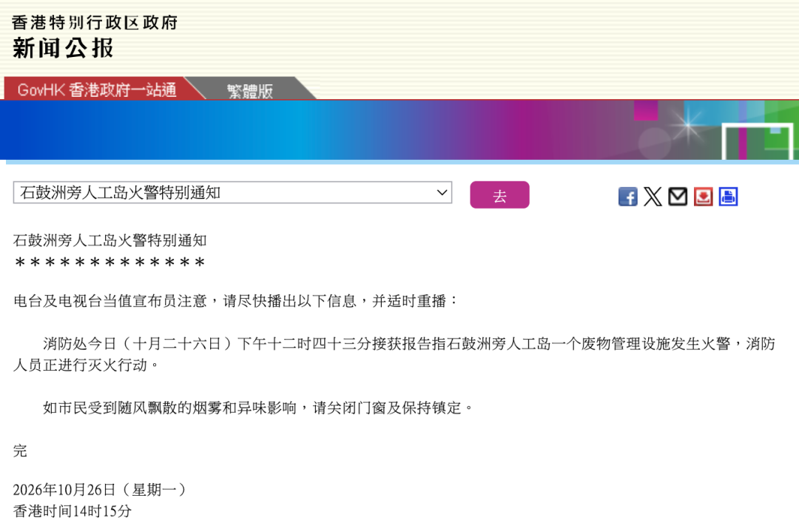Image resolution: width=799 pixels, height=532 pixels.
Task: Click the 新闻公报 header title
Action: click(63, 48)
